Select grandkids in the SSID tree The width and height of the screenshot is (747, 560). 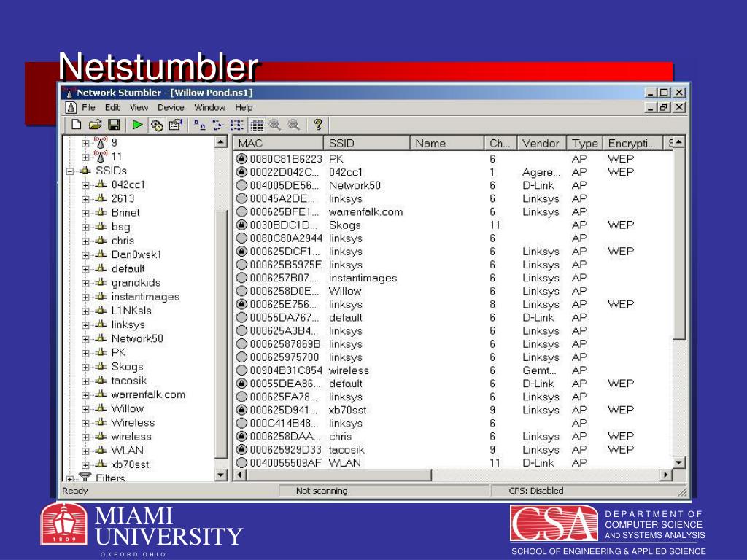[x=136, y=283]
